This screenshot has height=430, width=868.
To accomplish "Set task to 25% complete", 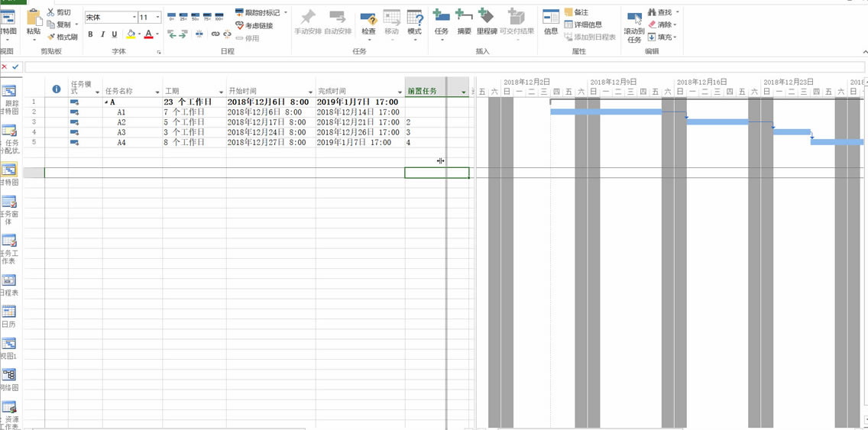I will click(x=184, y=16).
